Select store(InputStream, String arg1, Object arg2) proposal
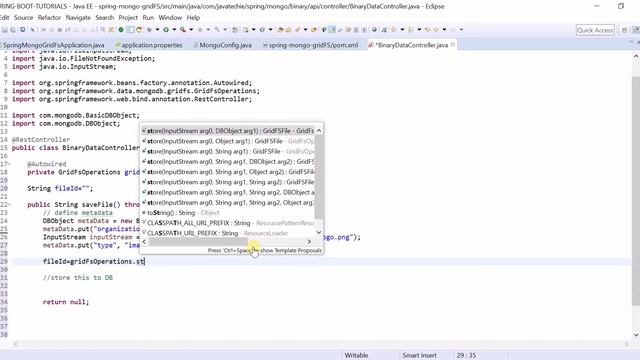640x360 pixels. click(x=228, y=172)
